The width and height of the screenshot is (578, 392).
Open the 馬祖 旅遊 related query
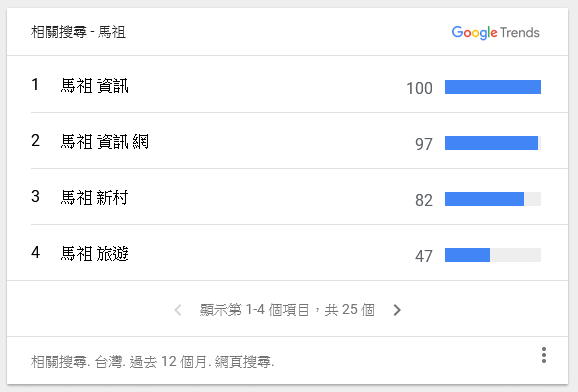click(x=94, y=254)
